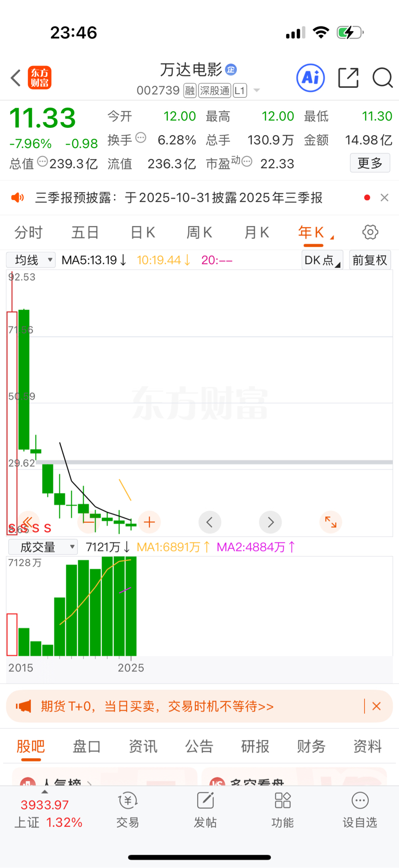Tap the 企 verified badge

(x=231, y=69)
